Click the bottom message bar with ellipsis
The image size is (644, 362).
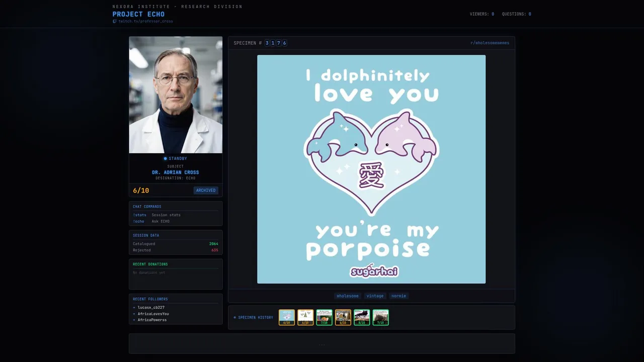click(322, 343)
